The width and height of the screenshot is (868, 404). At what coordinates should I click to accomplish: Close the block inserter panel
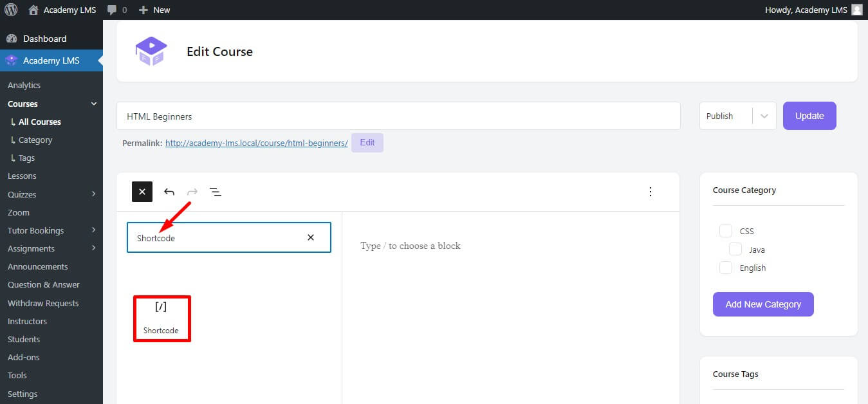coord(142,192)
